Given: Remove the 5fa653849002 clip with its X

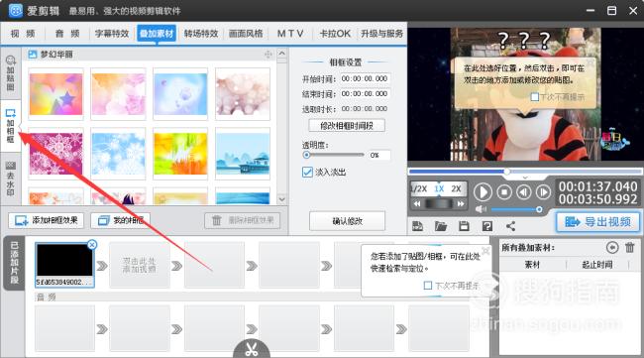Looking at the screenshot, I should click(x=92, y=245).
